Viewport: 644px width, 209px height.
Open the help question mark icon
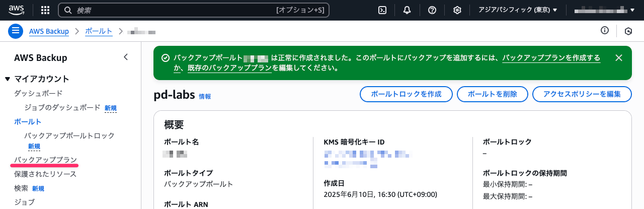pyautogui.click(x=432, y=10)
